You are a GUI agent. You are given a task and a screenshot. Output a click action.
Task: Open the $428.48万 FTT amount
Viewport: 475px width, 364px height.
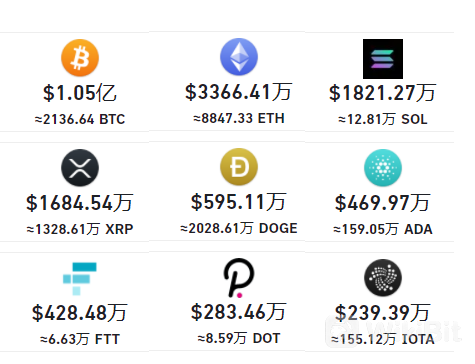80,313
